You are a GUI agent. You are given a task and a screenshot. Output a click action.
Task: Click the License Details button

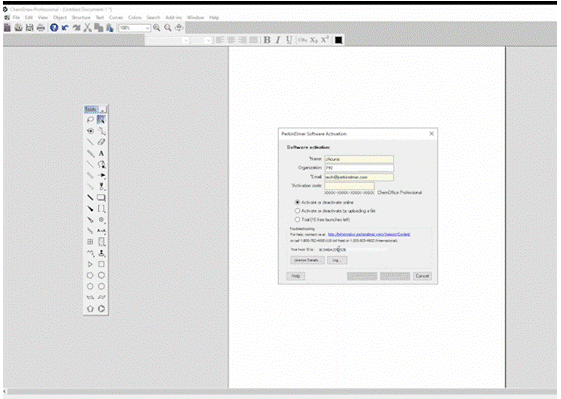pos(307,260)
